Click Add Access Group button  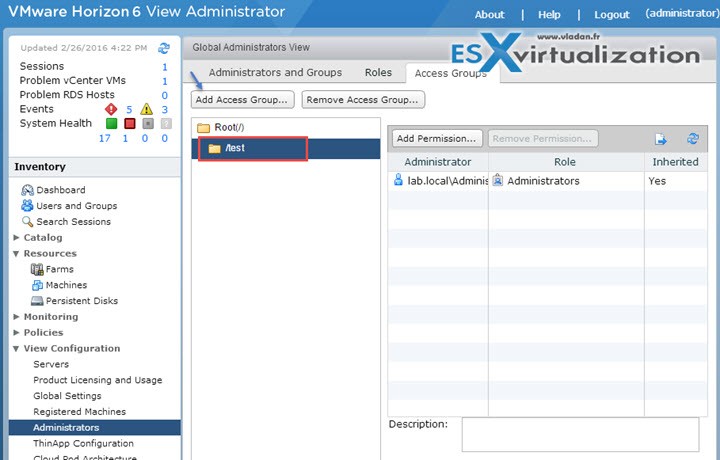click(242, 100)
